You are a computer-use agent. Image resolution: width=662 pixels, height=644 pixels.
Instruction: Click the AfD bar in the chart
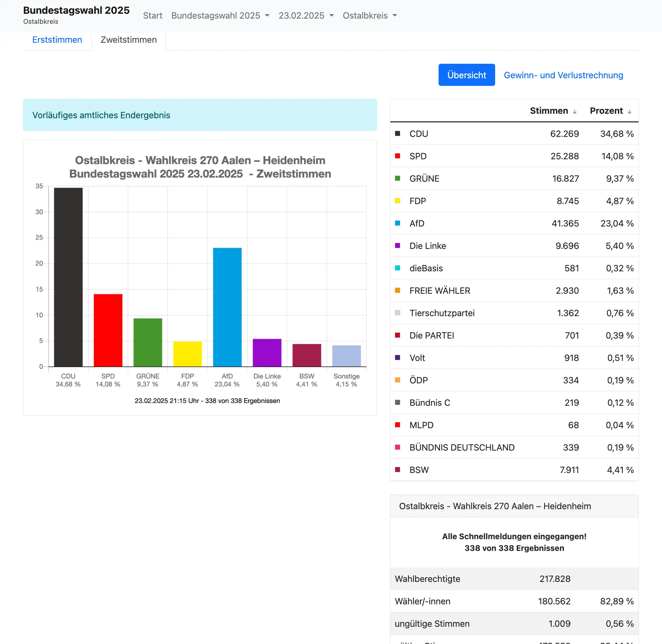click(x=227, y=307)
